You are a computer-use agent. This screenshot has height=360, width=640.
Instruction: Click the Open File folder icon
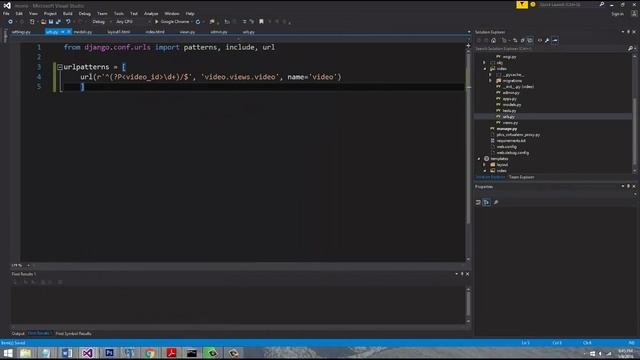coord(43,22)
